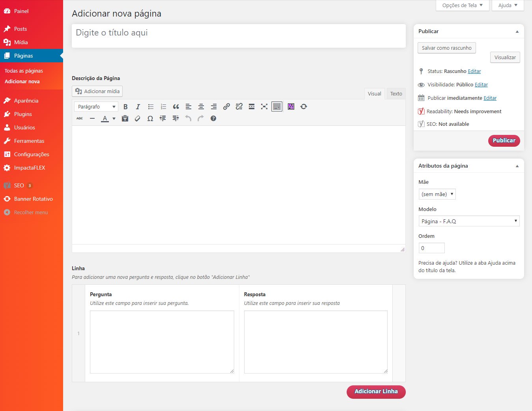Open keyboard shortcuts help icon
This screenshot has height=411, width=532.
coord(213,118)
